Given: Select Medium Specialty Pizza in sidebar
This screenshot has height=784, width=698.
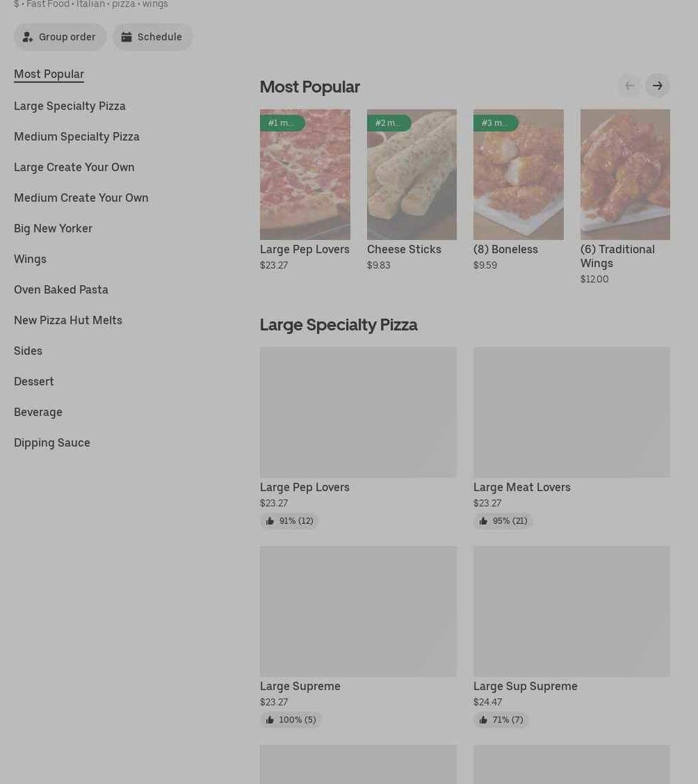Looking at the screenshot, I should coord(76,136).
